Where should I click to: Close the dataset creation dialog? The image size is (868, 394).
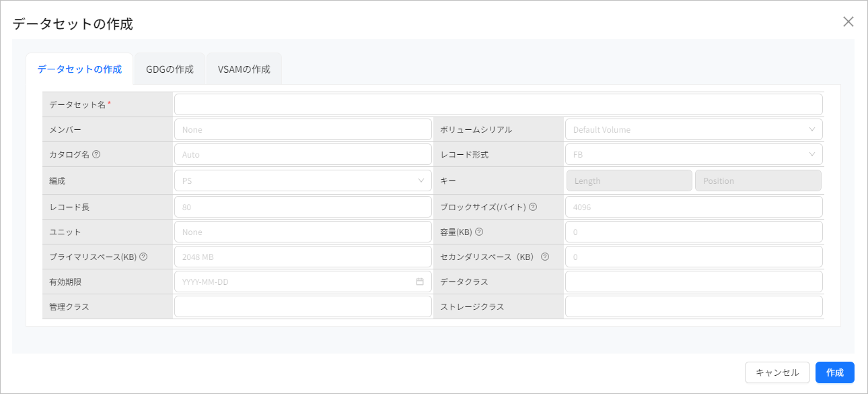click(848, 22)
